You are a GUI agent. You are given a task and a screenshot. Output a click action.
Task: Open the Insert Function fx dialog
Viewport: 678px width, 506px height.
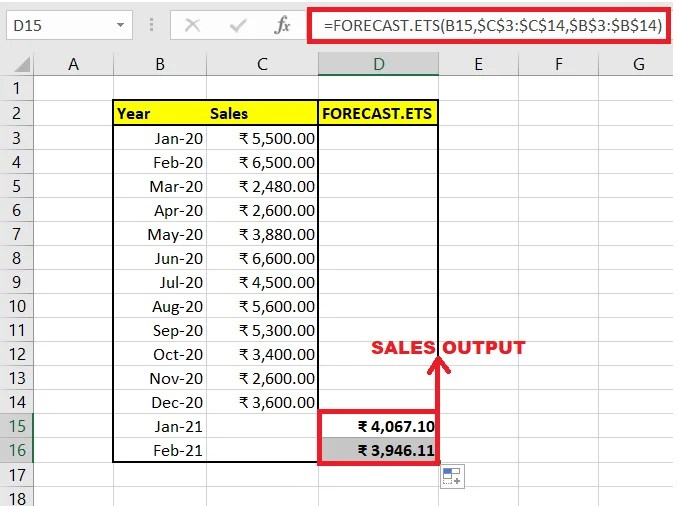coord(282,25)
